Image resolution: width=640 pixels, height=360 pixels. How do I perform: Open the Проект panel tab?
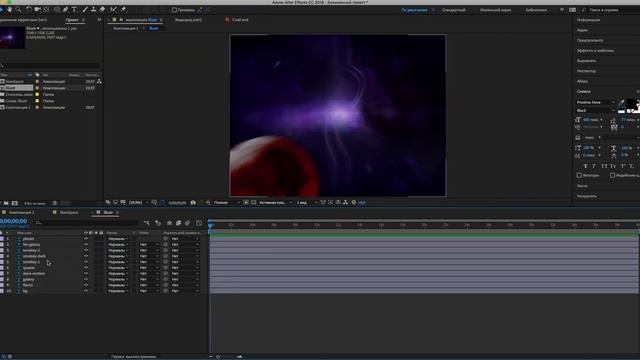click(x=72, y=20)
